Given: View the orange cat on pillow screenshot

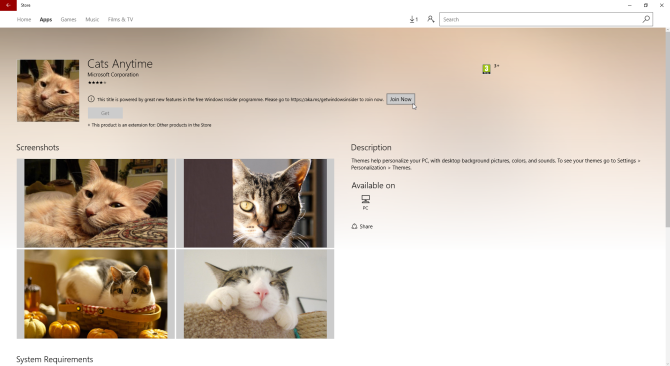Looking at the screenshot, I should pyautogui.click(x=96, y=203).
